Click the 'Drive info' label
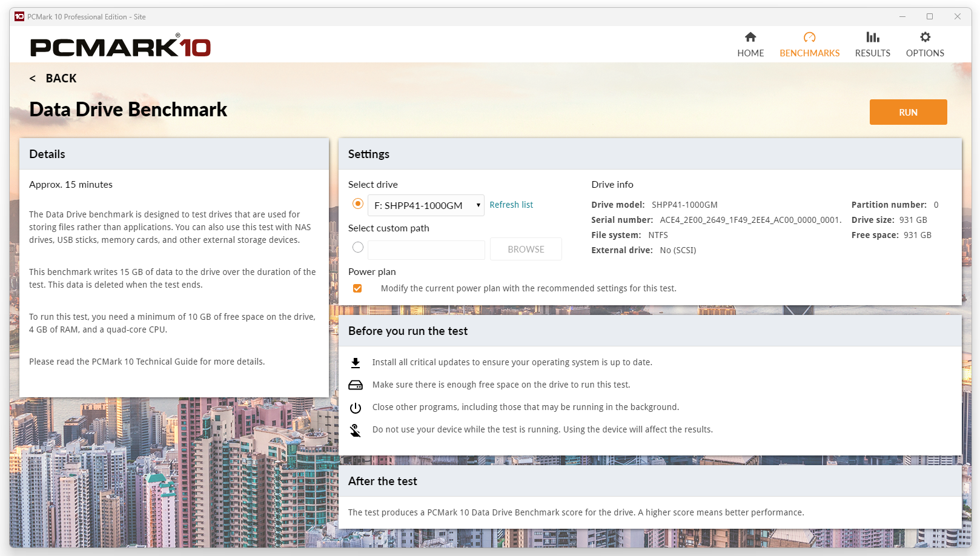This screenshot has width=980, height=556. pos(612,185)
